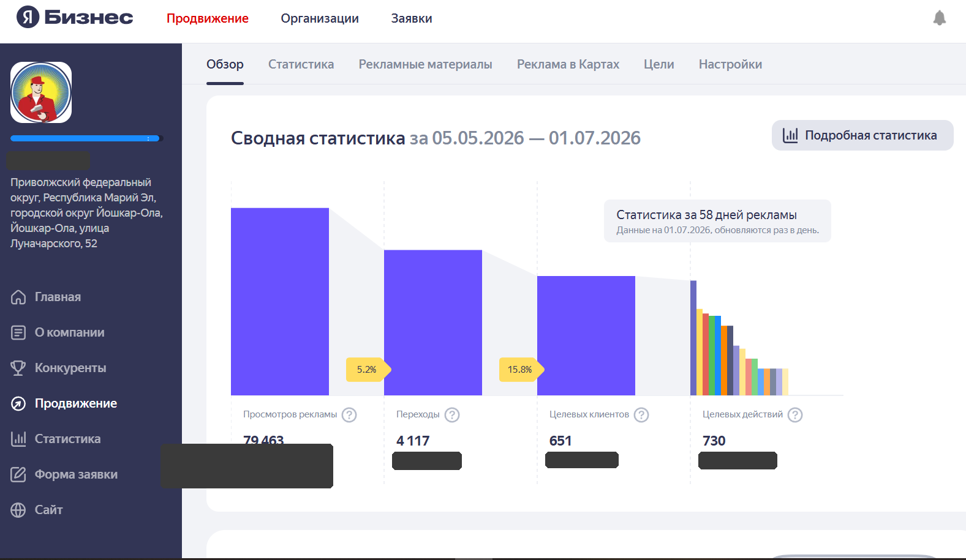The height and width of the screenshot is (560, 966).
Task: Click the globe icon beside Сайт
Action: tap(18, 510)
